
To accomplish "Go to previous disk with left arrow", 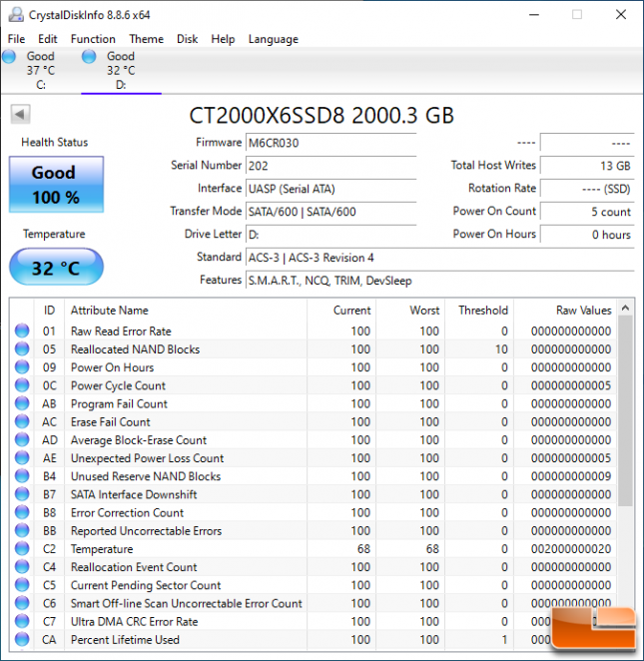I will point(20,114).
